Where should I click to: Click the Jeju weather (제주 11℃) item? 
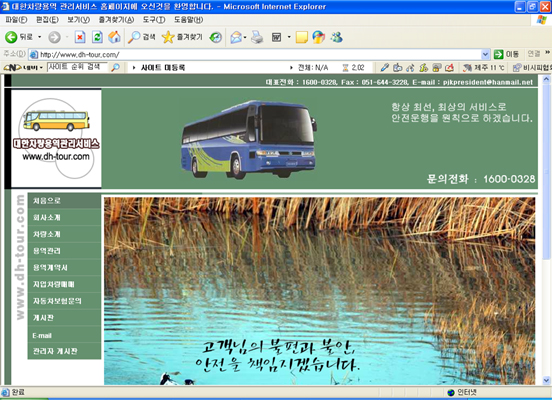(x=484, y=67)
